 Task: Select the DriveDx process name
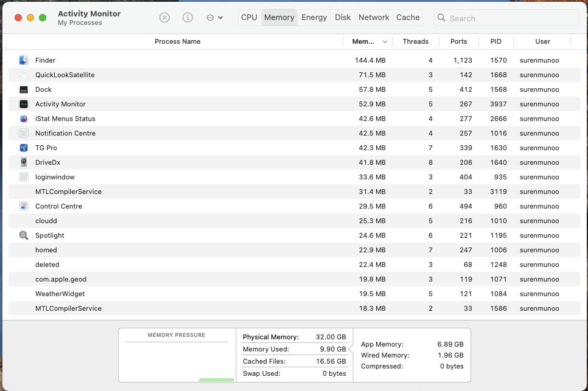click(x=47, y=162)
